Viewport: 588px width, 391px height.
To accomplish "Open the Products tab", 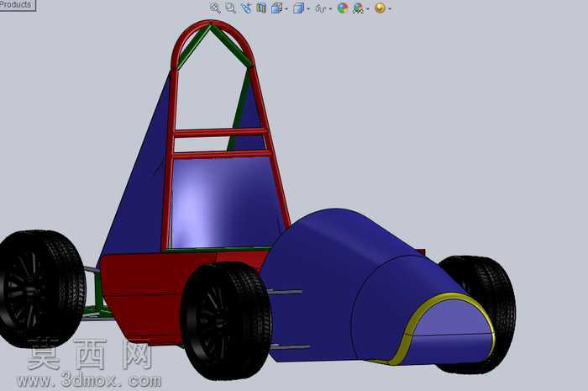I will click(x=17, y=5).
